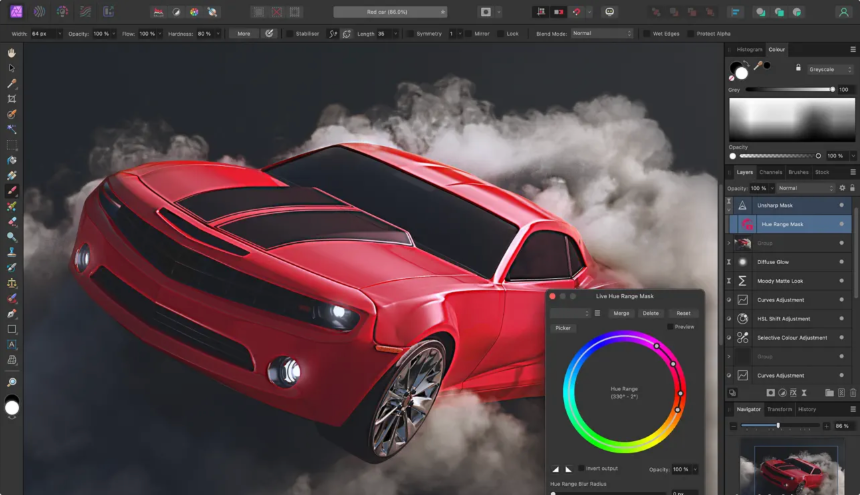Check the Invert output option
Image resolution: width=860 pixels, height=495 pixels.
[x=581, y=468]
